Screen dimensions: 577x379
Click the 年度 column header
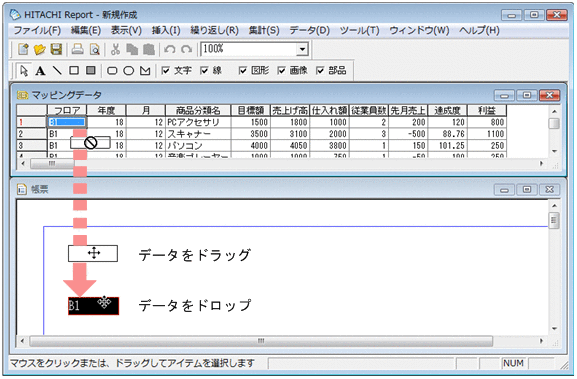coord(106,110)
